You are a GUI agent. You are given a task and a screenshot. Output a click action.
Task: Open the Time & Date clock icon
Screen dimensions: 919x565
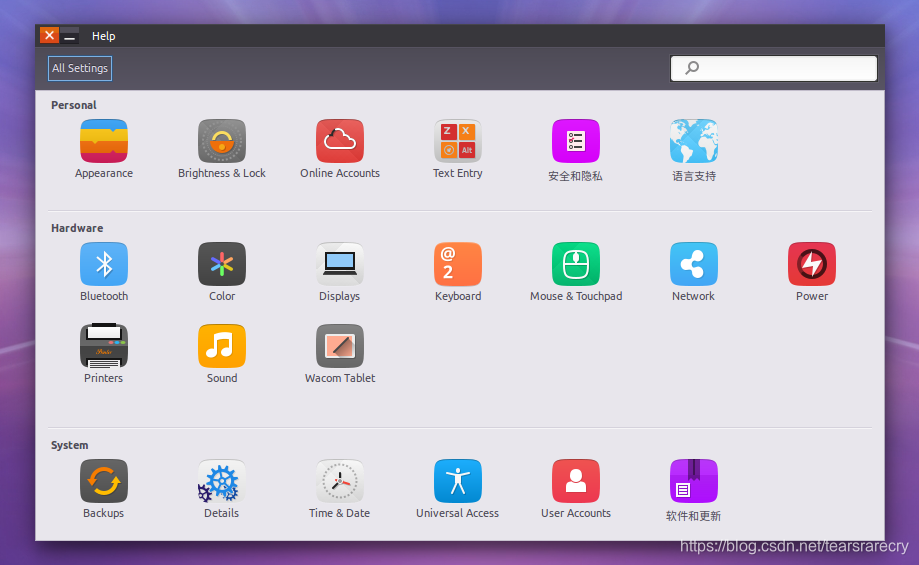pyautogui.click(x=340, y=481)
